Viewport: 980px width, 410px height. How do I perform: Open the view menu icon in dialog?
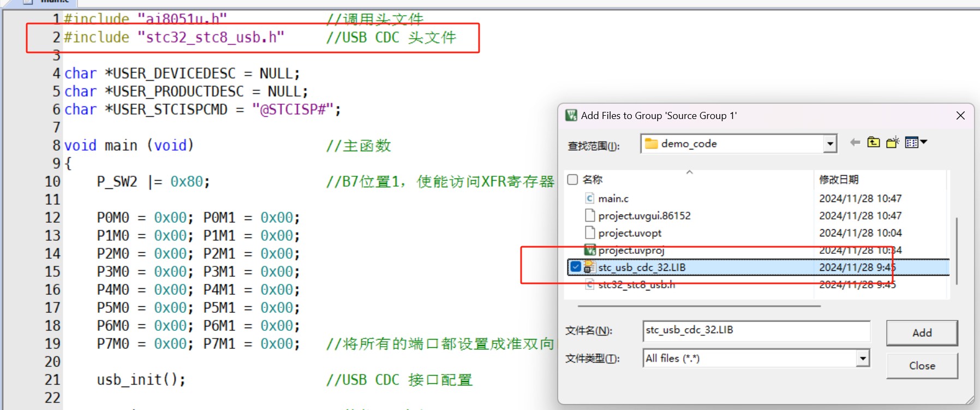tap(916, 142)
